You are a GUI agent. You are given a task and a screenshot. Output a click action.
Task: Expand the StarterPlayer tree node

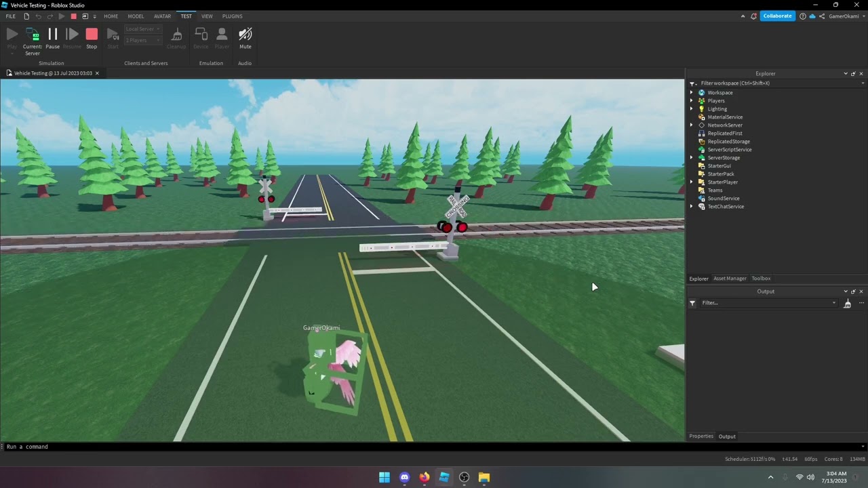point(692,182)
